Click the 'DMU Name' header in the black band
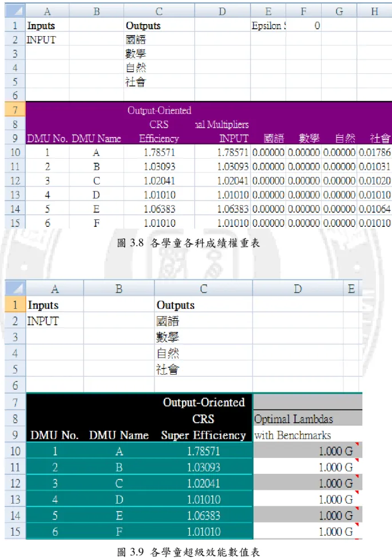This screenshot has height=558, width=392. tap(119, 435)
